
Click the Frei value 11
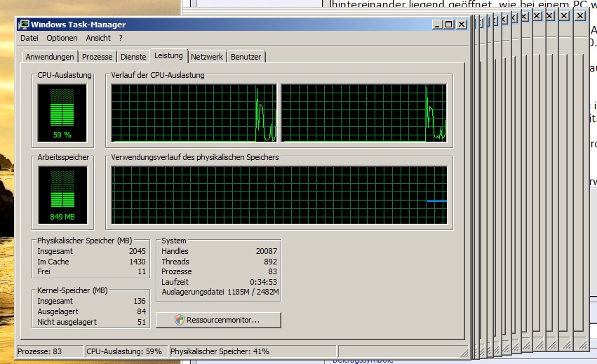point(142,271)
